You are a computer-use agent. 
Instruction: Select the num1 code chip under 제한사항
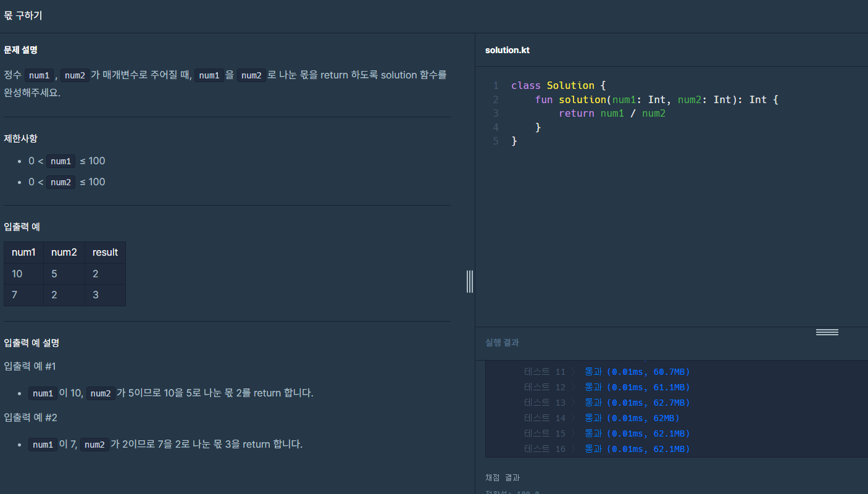point(61,161)
